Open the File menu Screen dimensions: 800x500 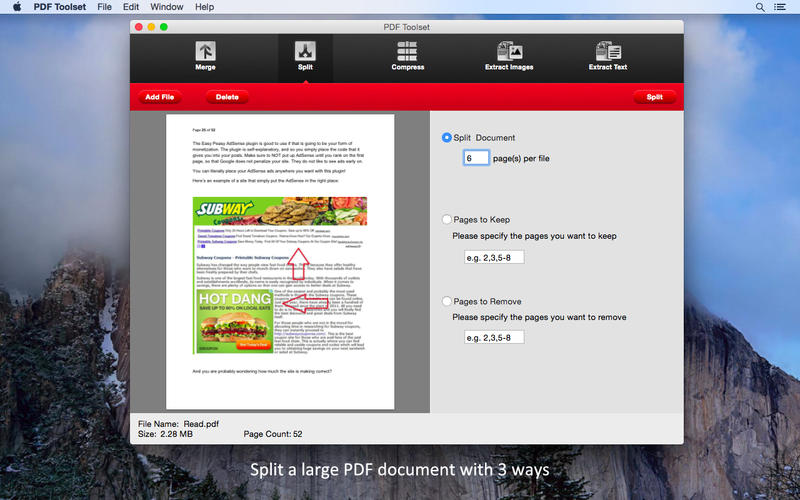point(104,7)
